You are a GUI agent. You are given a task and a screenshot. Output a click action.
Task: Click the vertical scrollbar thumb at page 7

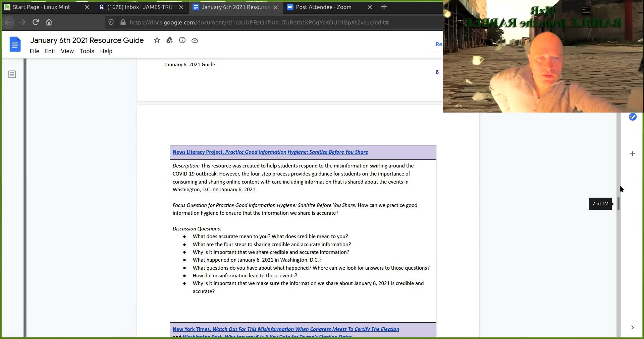[x=619, y=204]
